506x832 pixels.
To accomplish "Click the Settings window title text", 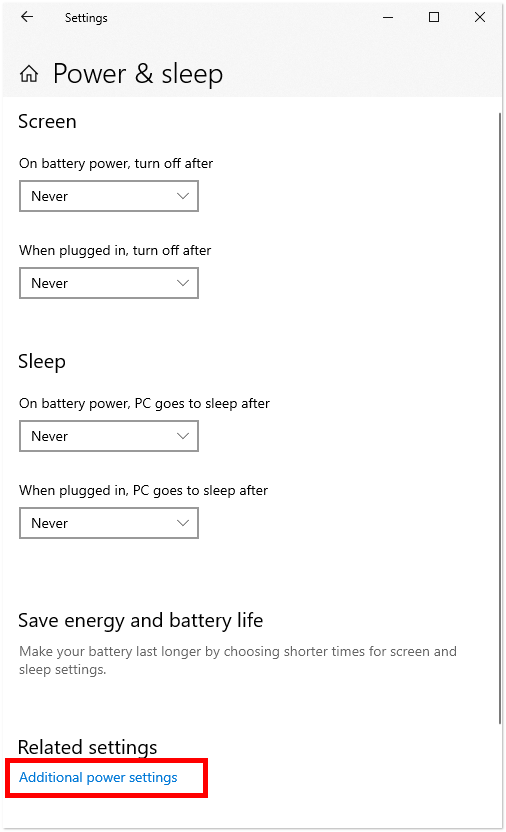I will 86,18.
